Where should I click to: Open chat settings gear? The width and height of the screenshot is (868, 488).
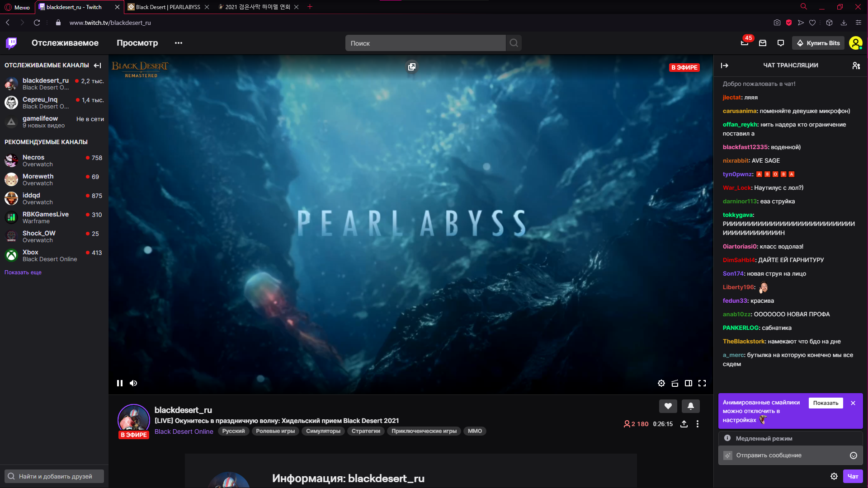834,476
